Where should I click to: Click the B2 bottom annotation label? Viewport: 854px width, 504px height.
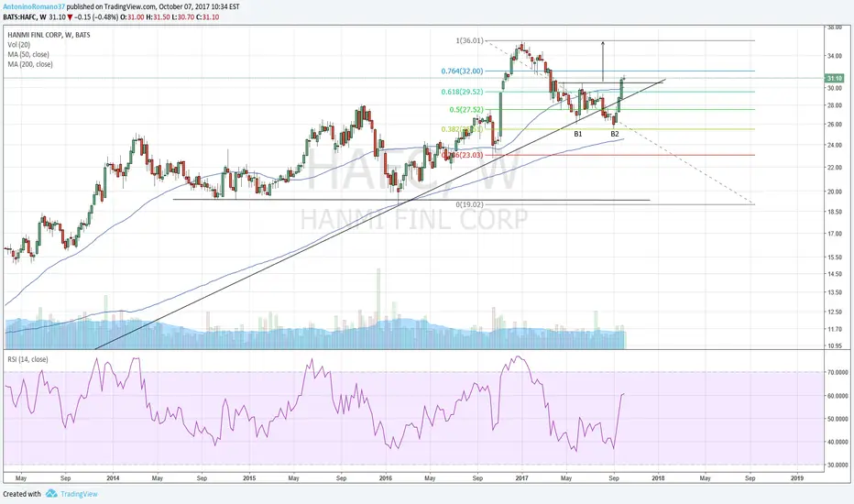click(614, 134)
